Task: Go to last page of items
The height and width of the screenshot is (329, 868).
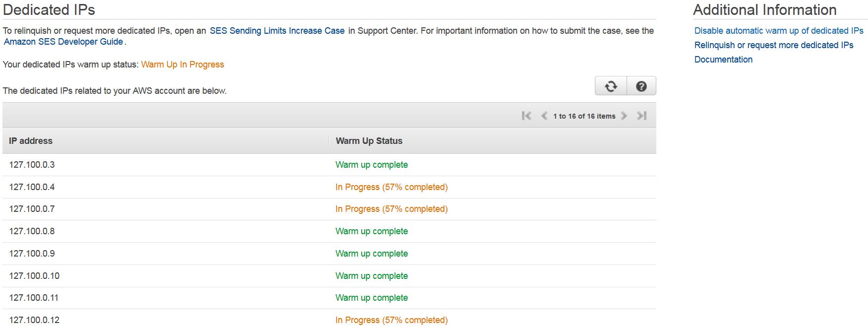Action: 642,116
